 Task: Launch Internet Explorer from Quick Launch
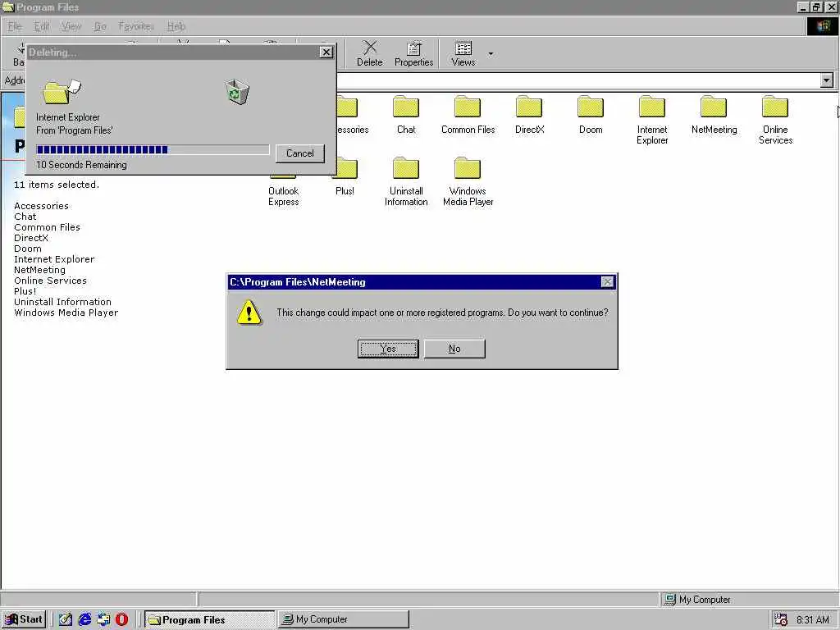[84, 619]
